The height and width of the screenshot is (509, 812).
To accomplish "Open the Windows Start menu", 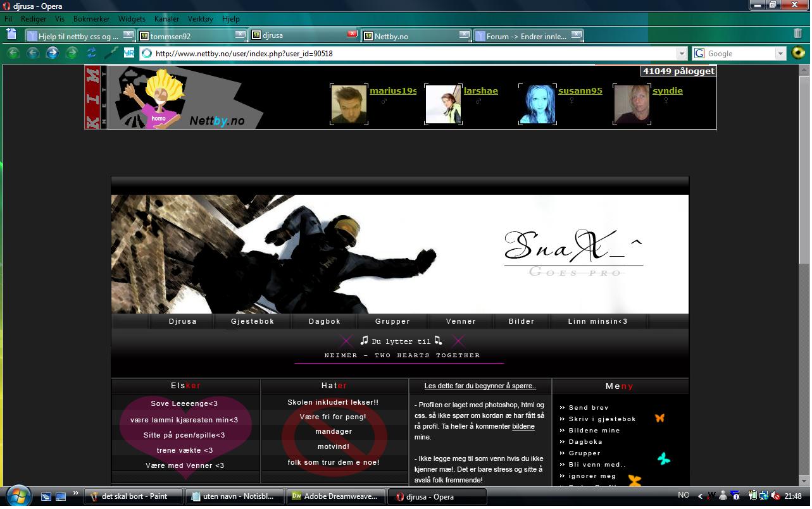I will pyautogui.click(x=18, y=496).
